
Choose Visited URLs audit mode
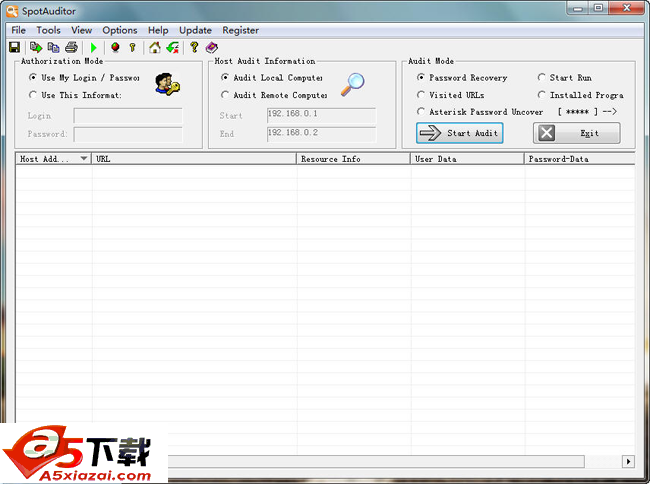[421, 95]
